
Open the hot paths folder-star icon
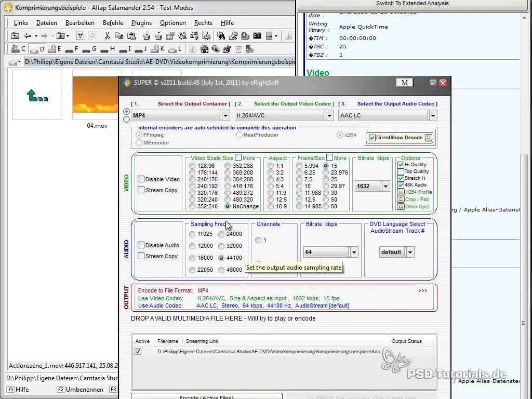pyautogui.click(x=61, y=36)
